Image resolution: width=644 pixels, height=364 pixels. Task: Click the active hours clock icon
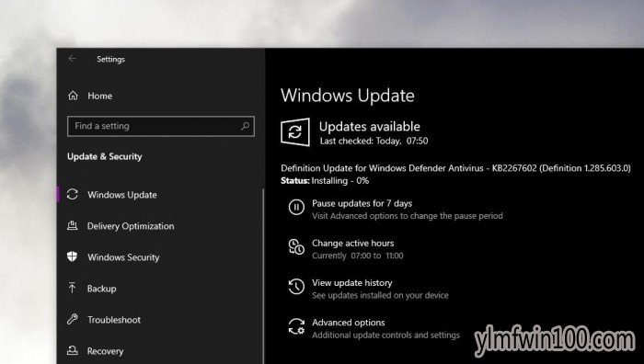[x=296, y=247]
